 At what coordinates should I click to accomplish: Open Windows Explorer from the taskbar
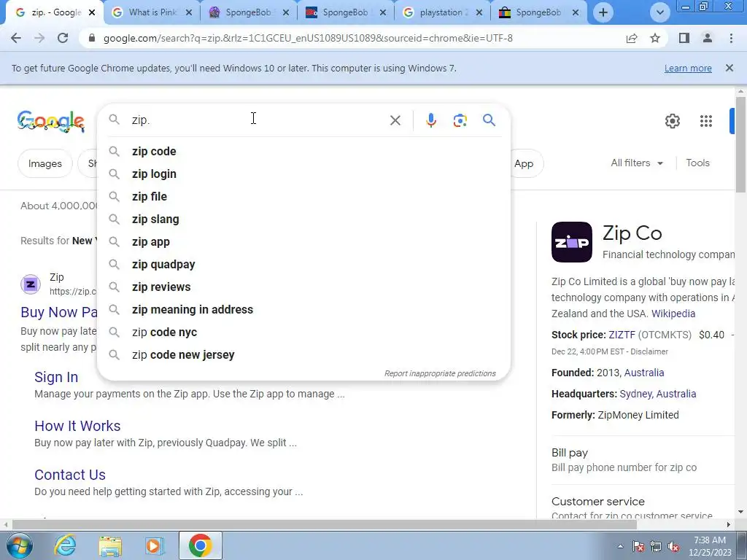tap(110, 545)
